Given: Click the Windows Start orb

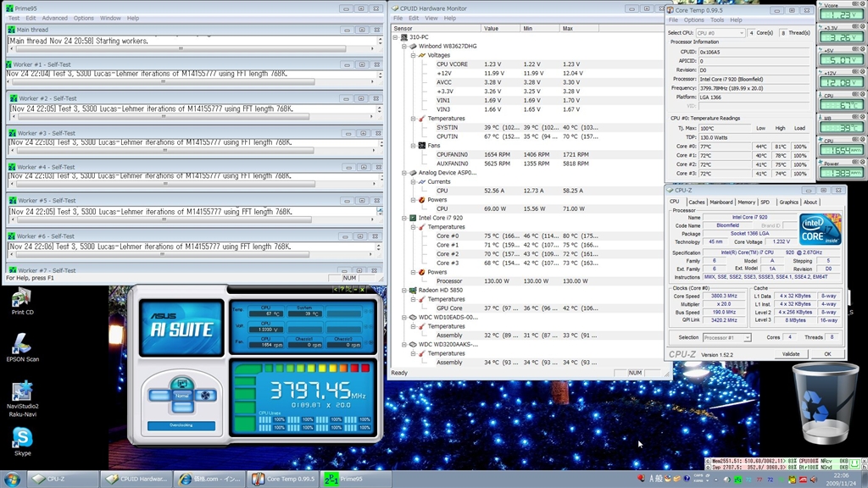Looking at the screenshot, I should [12, 480].
